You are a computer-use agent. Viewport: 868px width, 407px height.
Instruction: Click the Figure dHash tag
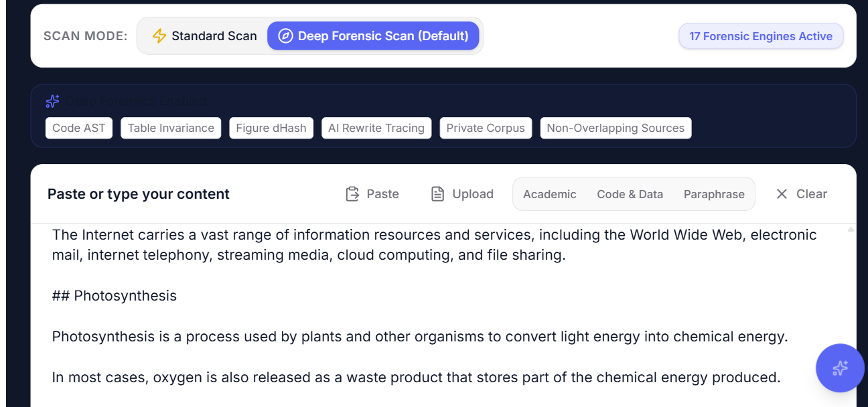click(x=271, y=128)
